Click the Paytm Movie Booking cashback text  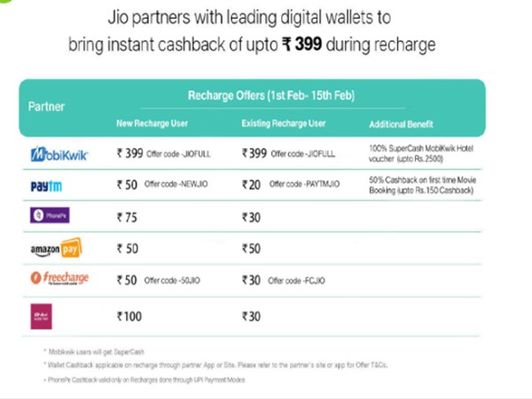(x=414, y=184)
